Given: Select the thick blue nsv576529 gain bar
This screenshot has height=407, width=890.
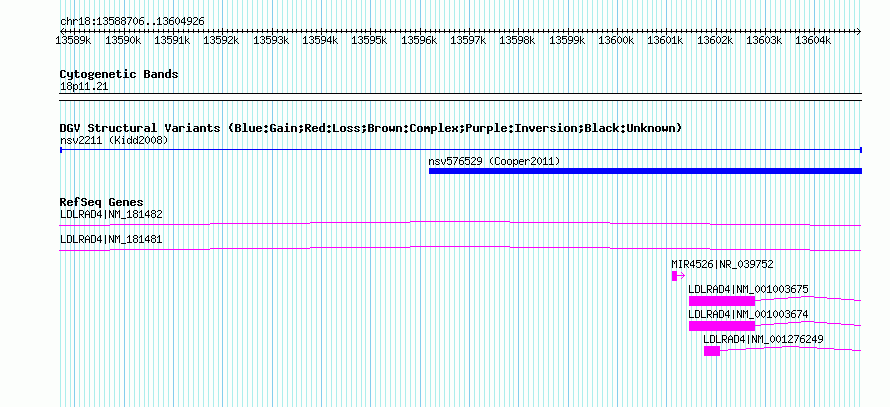Looking at the screenshot, I should pyautogui.click(x=645, y=171).
